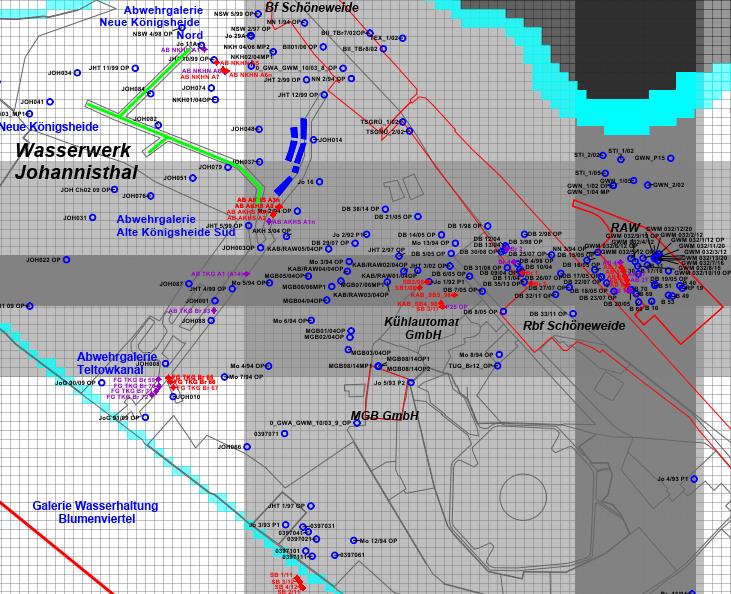
Task: Select the JOH048 well marker
Action: click(x=259, y=129)
